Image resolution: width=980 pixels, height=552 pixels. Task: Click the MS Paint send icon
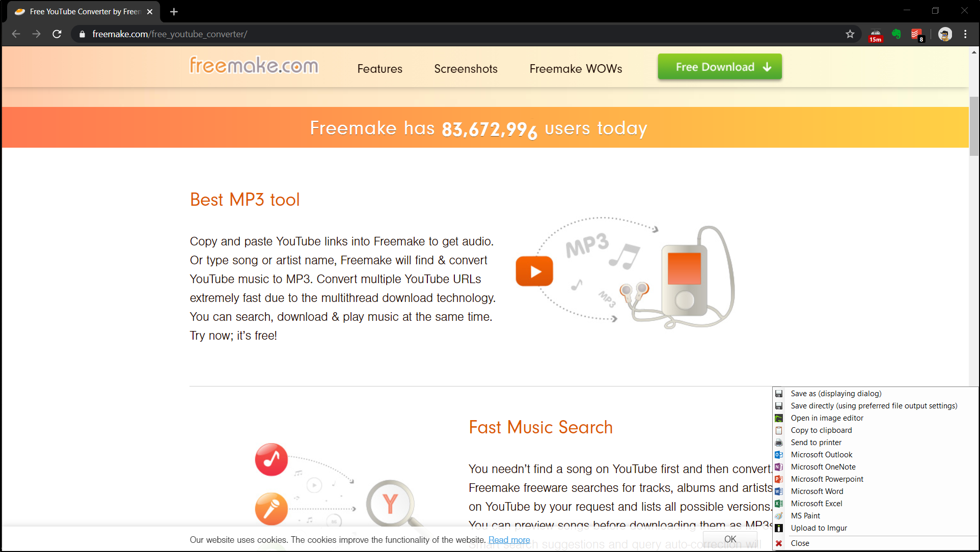[x=780, y=515]
